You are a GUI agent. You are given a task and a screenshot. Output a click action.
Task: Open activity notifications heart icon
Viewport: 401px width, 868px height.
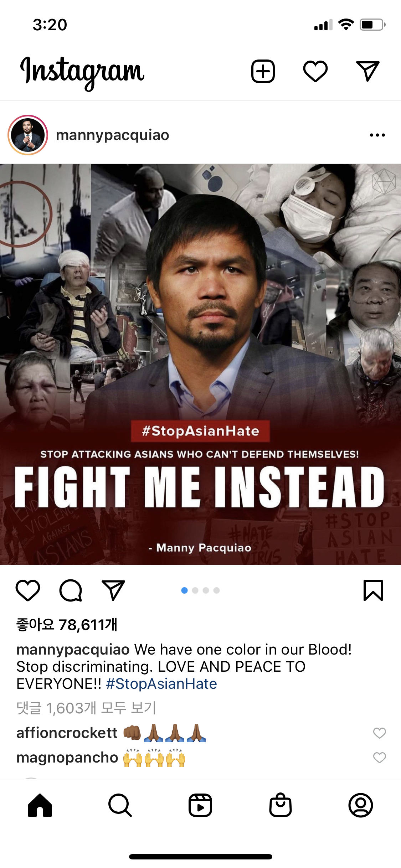[315, 71]
